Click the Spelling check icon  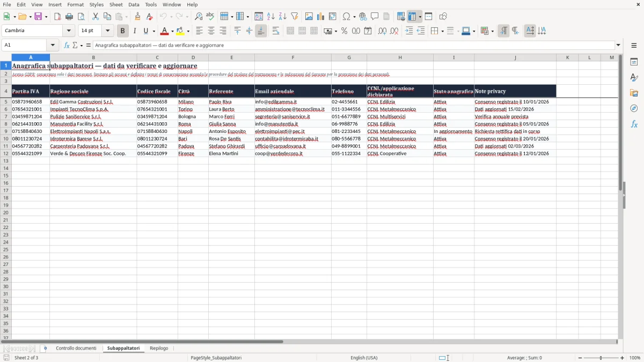point(210,17)
